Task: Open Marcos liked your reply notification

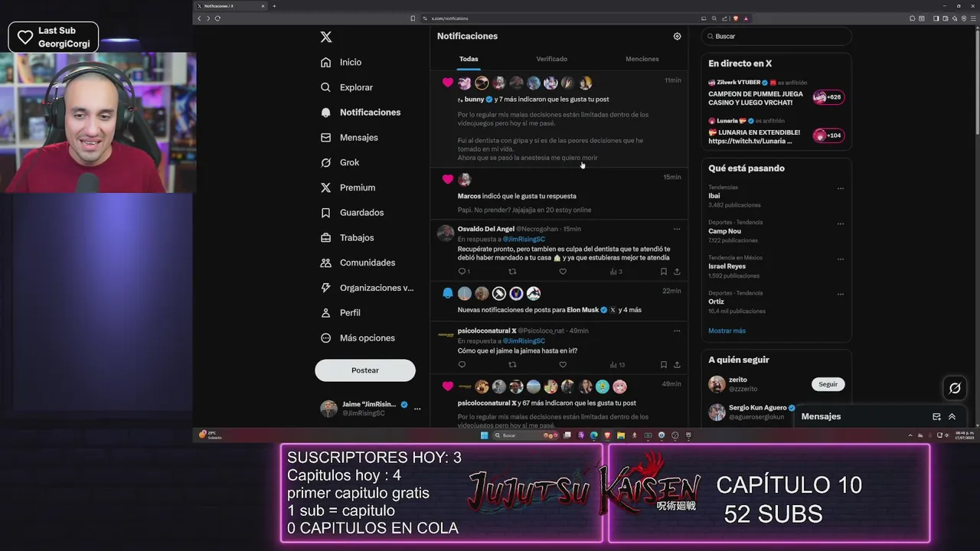Action: (559, 194)
